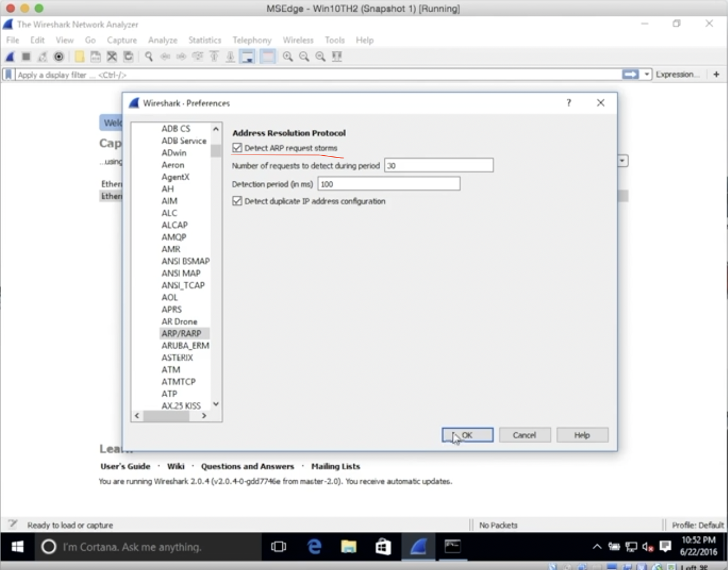The height and width of the screenshot is (570, 728).
Task: Apply display filter arrow button
Action: coord(630,74)
